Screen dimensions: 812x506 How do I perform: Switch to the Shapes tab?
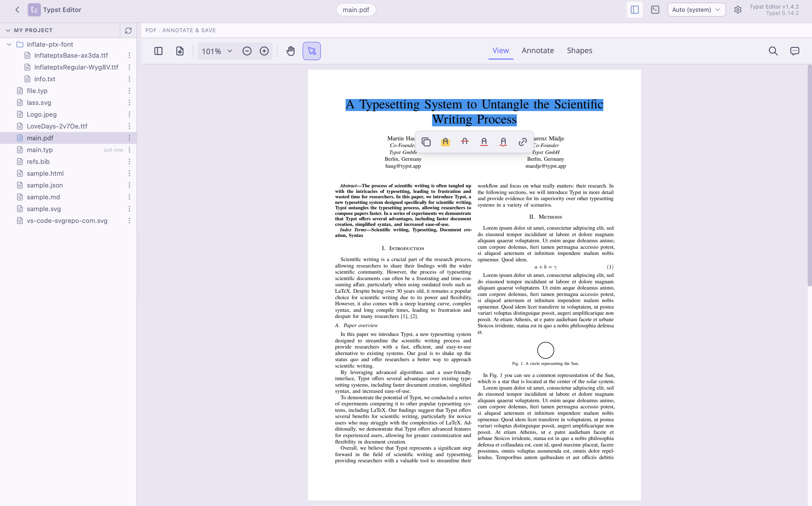pos(579,50)
